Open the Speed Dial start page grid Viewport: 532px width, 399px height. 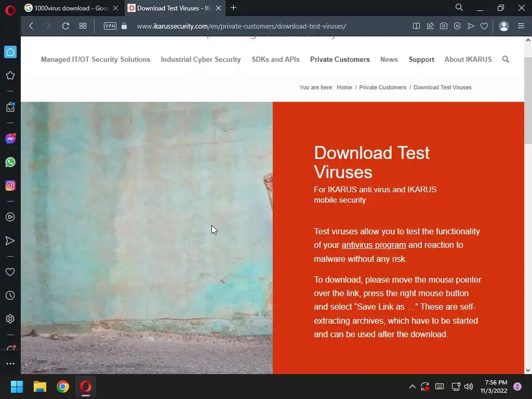(83, 26)
